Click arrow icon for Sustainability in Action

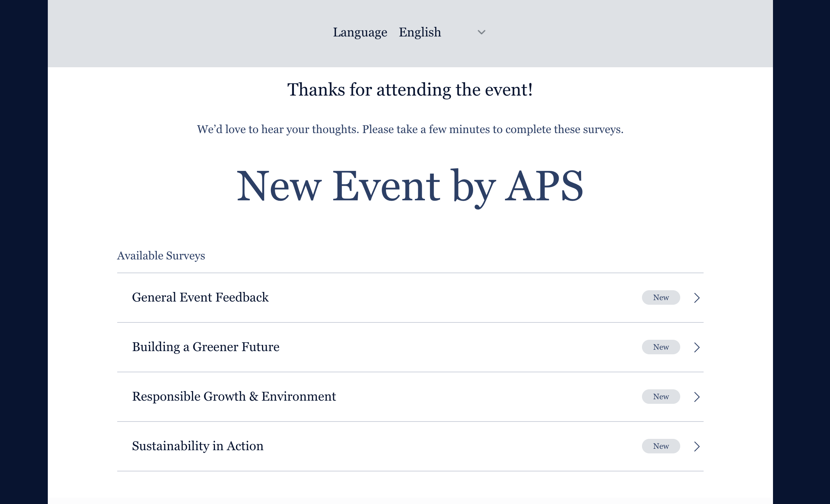tap(697, 446)
